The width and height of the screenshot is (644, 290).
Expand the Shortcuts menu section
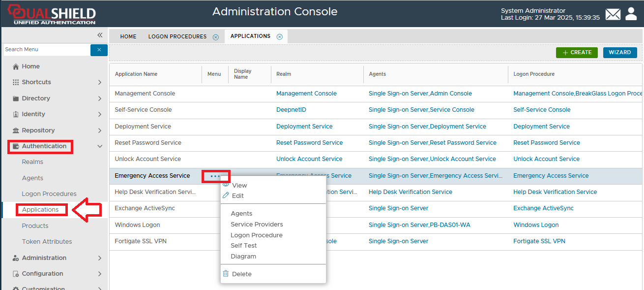point(100,82)
